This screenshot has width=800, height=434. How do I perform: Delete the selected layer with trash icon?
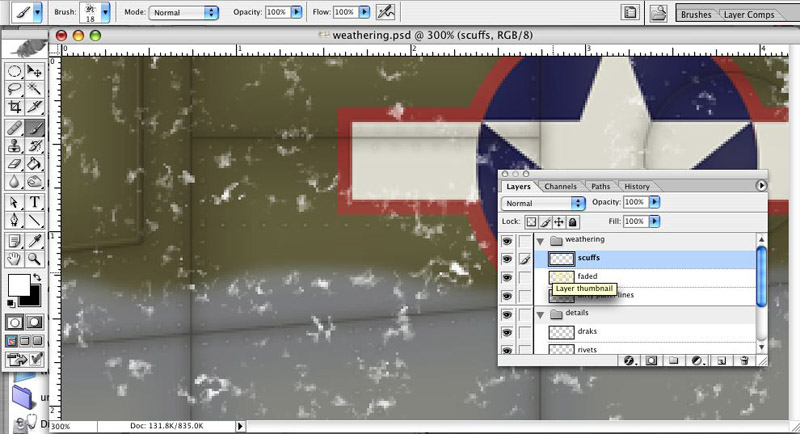[x=744, y=361]
